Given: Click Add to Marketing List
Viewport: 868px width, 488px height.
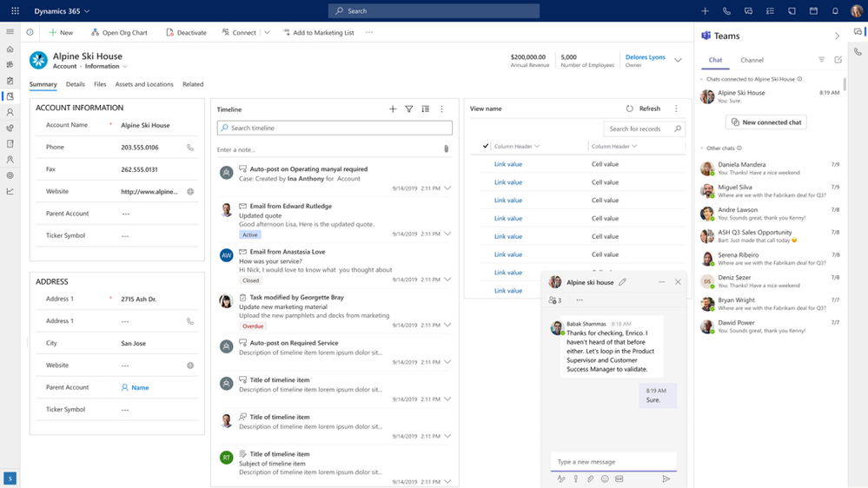Looking at the screenshot, I should (318, 32).
